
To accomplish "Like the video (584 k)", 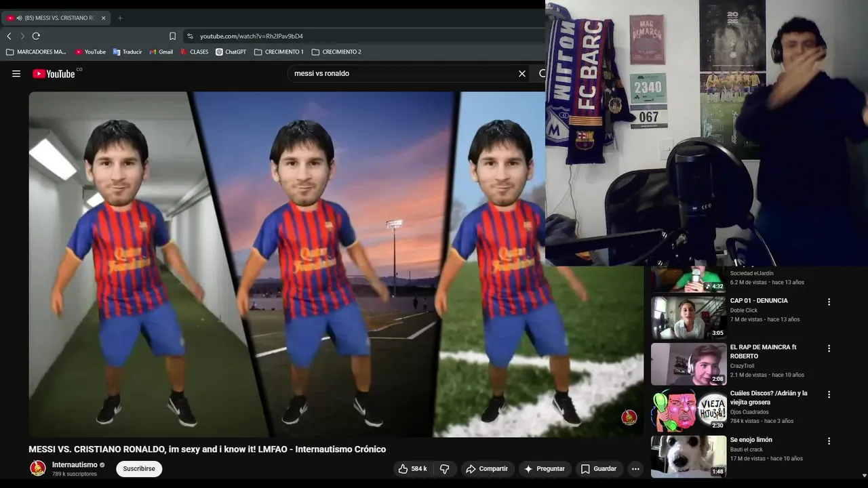I will (412, 468).
